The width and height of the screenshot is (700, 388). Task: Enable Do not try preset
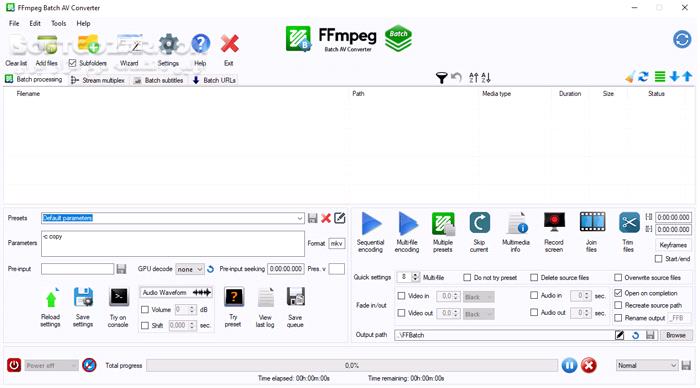pos(467,278)
